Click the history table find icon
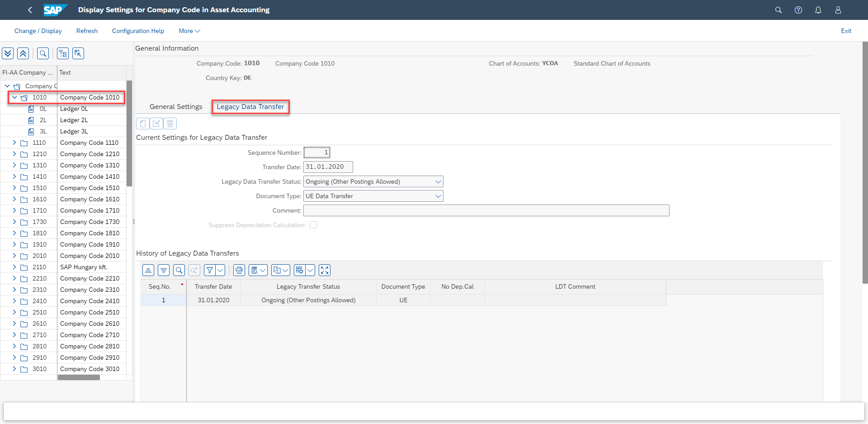 [179, 270]
